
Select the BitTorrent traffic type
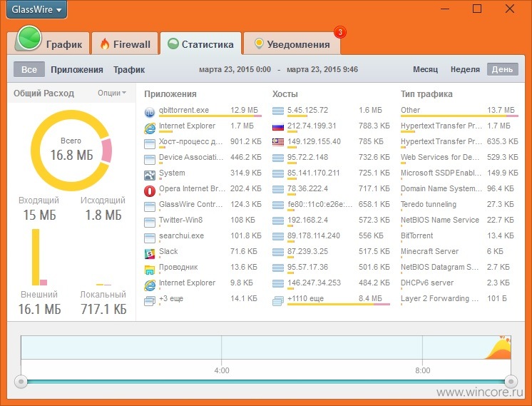click(x=459, y=235)
